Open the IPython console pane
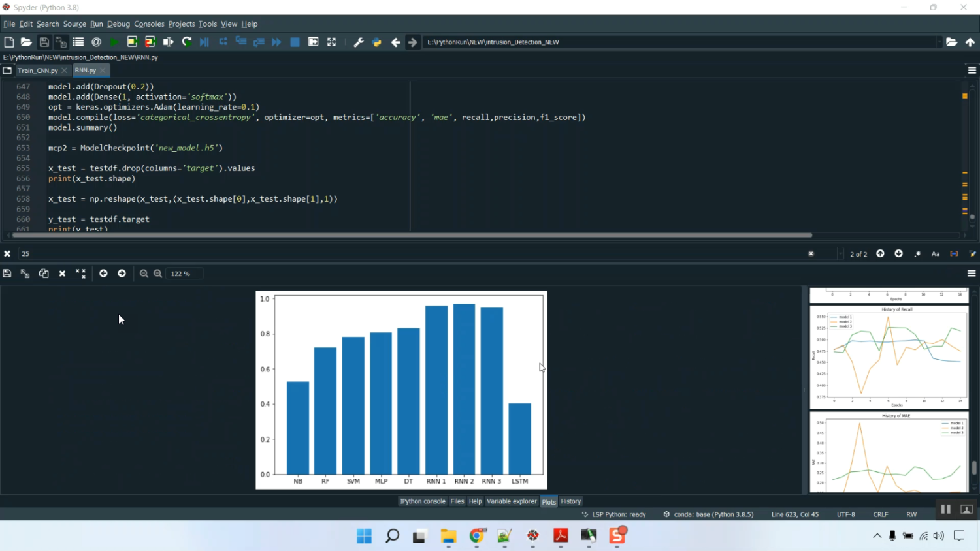 click(422, 501)
